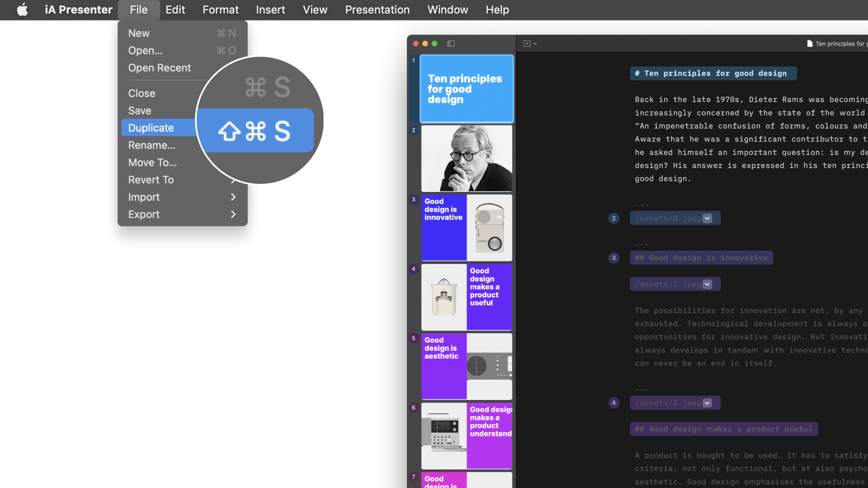Image resolution: width=868 pixels, height=488 pixels.
Task: Click heading '## Good design makes a product useful'
Action: point(723,429)
